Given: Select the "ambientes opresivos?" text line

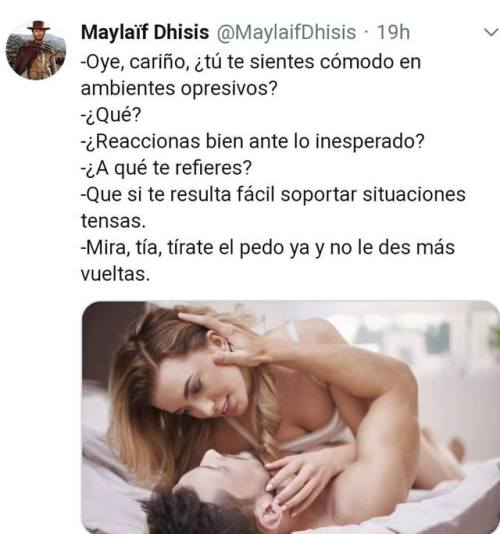Looking at the screenshot, I should (179, 89).
